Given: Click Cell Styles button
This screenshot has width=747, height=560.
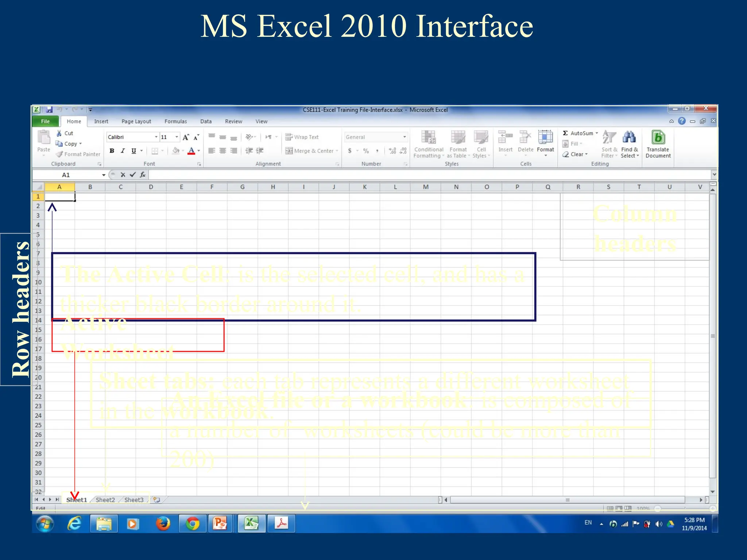Looking at the screenshot, I should click(x=481, y=144).
